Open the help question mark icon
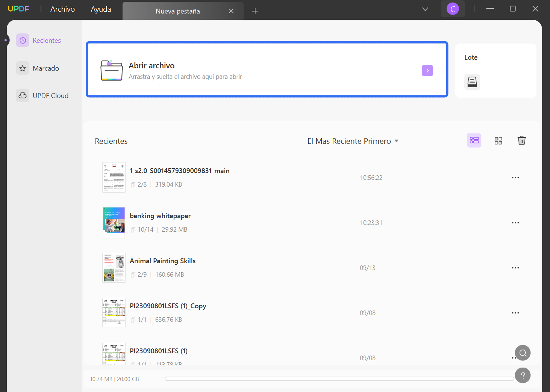 pos(523,375)
